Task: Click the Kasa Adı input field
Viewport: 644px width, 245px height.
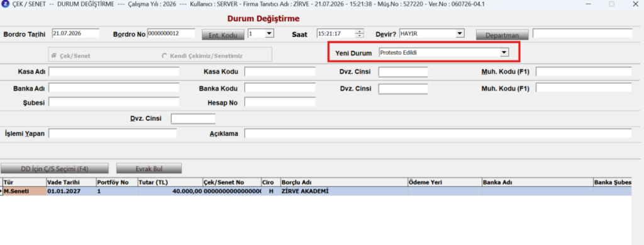Action: coord(114,72)
